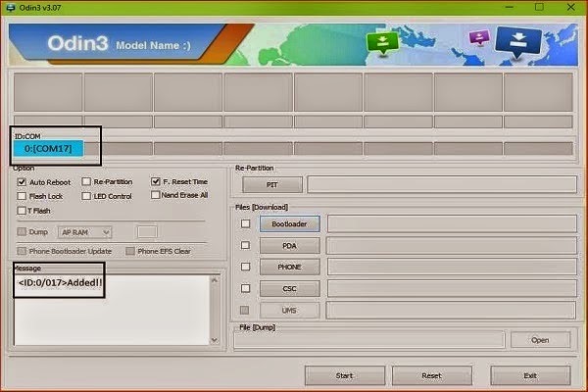Browse for a PDA file
This screenshot has height=392, width=588.
coord(289,246)
